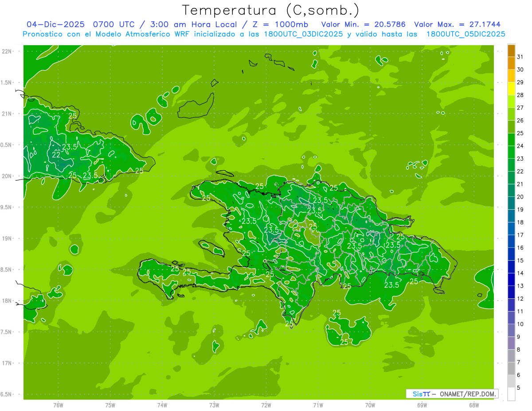532x411 pixels.
Task: Click the "ONAMET/REP.DOM." credit label
Action: [468, 394]
